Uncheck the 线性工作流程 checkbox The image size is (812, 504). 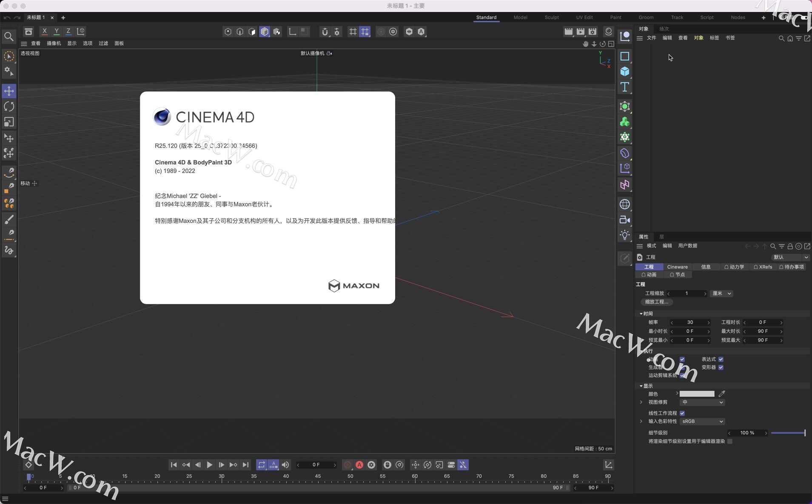(x=682, y=413)
